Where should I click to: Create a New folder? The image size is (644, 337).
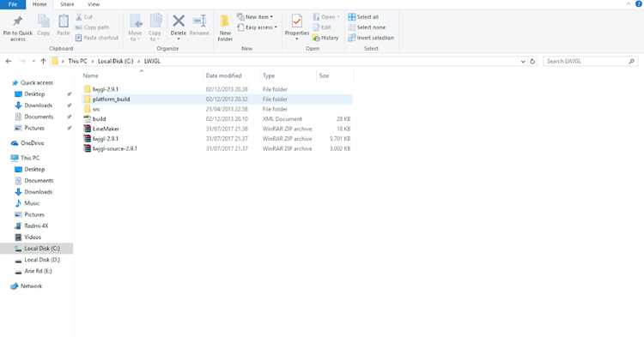[225, 28]
